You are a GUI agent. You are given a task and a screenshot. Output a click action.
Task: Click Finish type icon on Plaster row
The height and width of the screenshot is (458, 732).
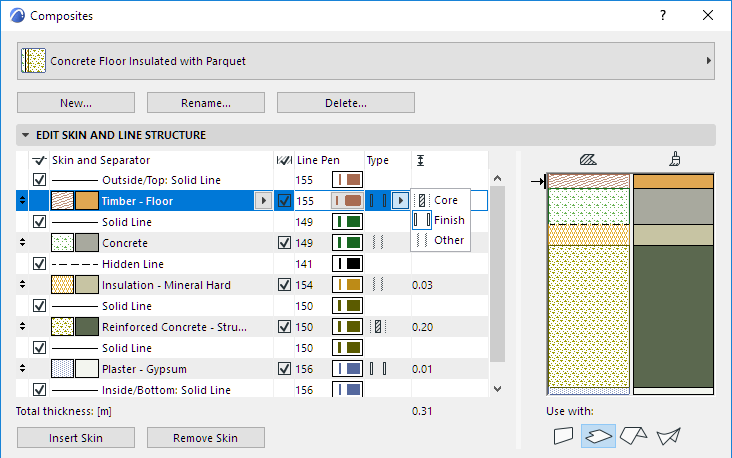click(x=378, y=369)
